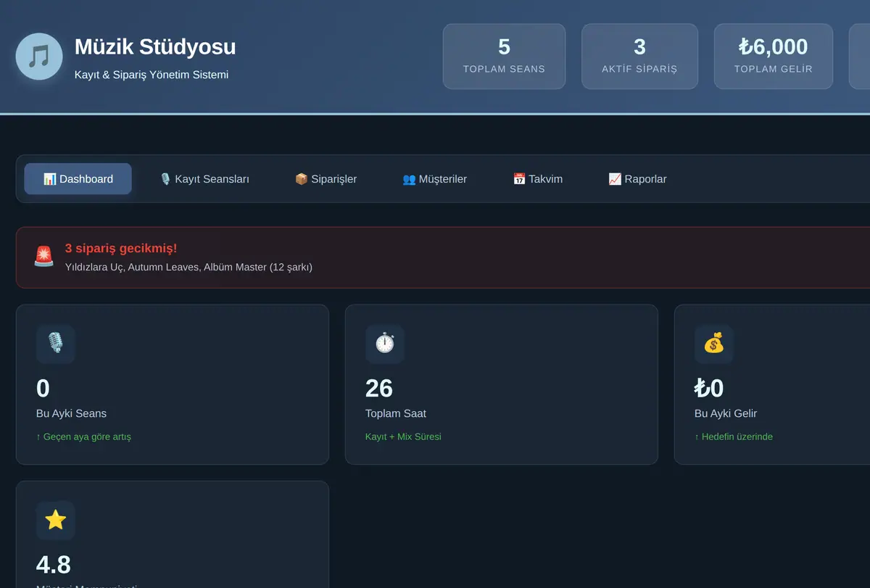Click the star icon above the 4.8 rating
The width and height of the screenshot is (870, 588).
(56, 520)
